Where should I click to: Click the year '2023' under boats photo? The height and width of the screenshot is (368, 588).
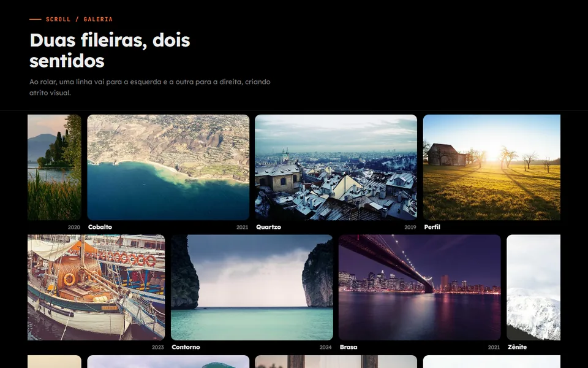[158, 347]
